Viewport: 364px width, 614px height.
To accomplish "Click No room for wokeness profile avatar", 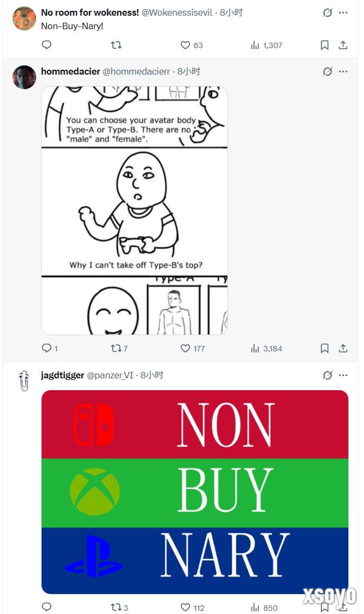I will [24, 18].
